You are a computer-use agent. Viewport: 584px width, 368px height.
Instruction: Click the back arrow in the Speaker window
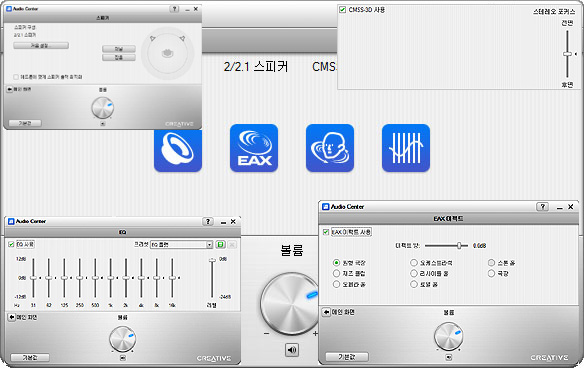pos(10,89)
